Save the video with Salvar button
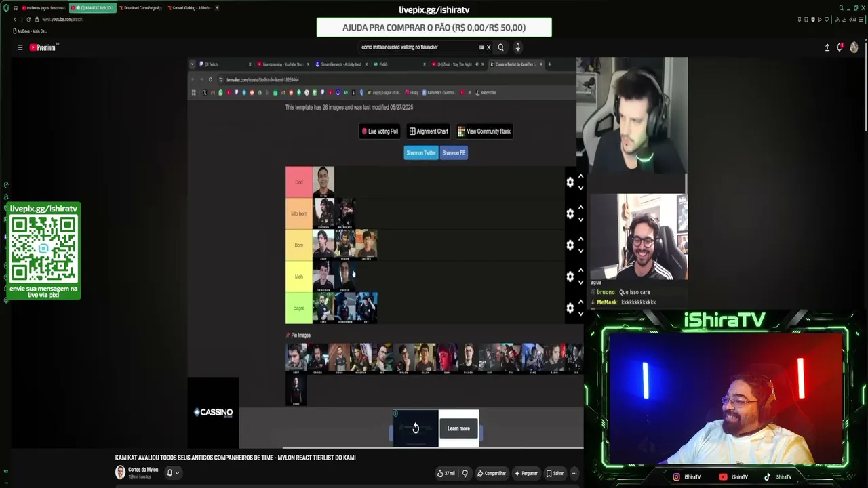The height and width of the screenshot is (488, 868). pos(555,473)
